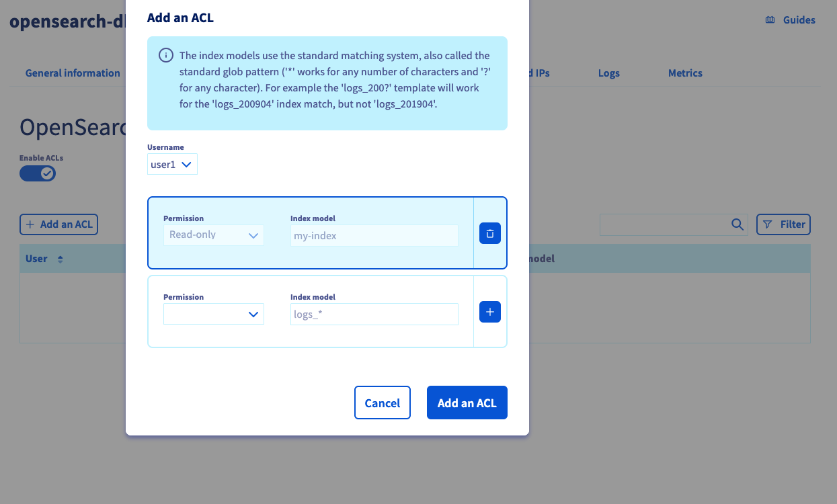
Task: Switch to the Metrics tab
Action: [685, 73]
